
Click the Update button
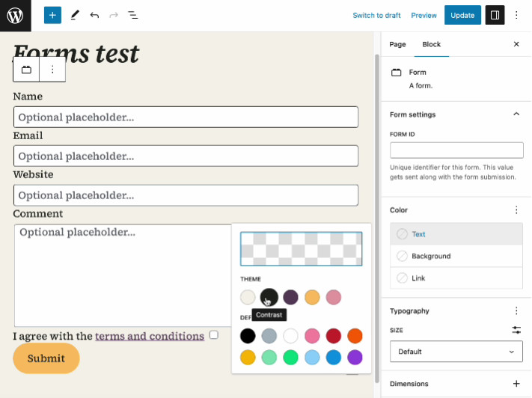coord(462,15)
